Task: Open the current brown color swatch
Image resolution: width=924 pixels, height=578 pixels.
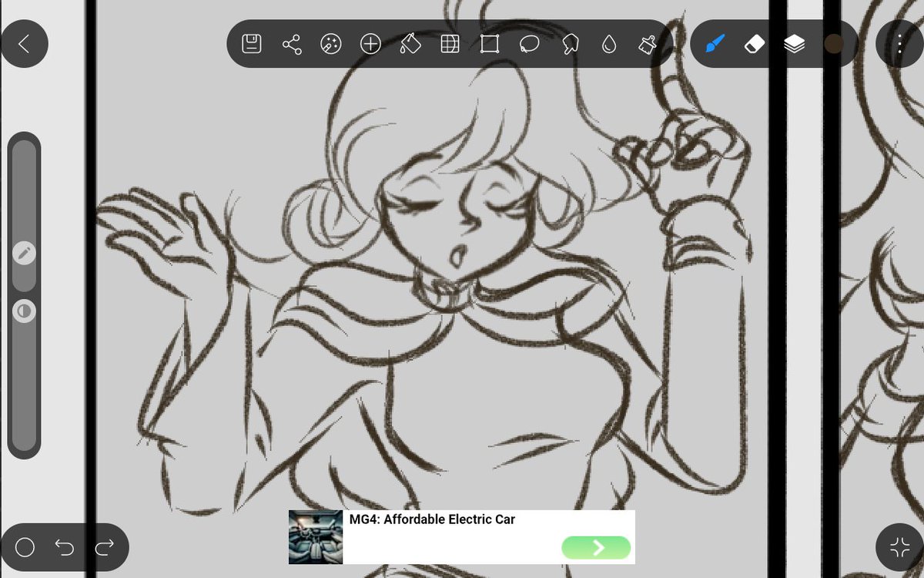Action: [x=834, y=44]
